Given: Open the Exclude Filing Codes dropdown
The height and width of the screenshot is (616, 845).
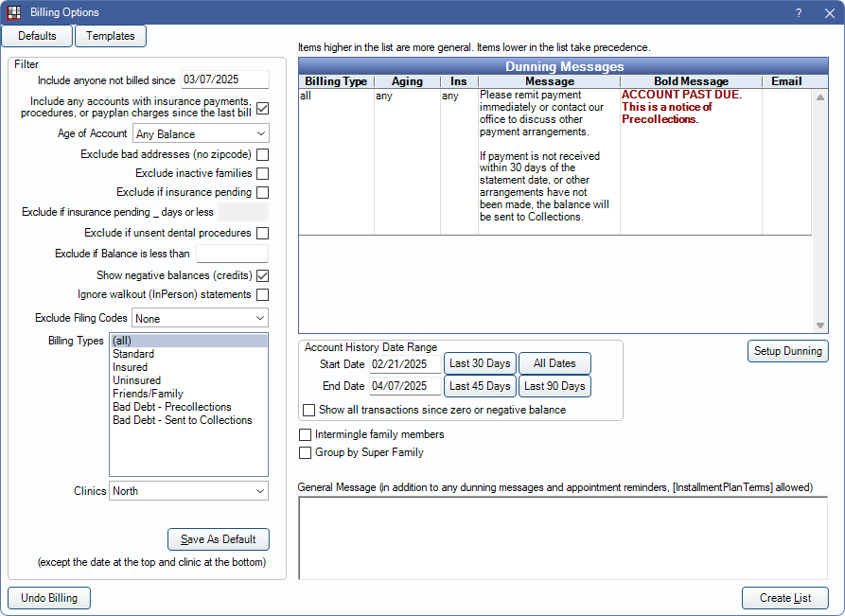Looking at the screenshot, I should point(200,319).
